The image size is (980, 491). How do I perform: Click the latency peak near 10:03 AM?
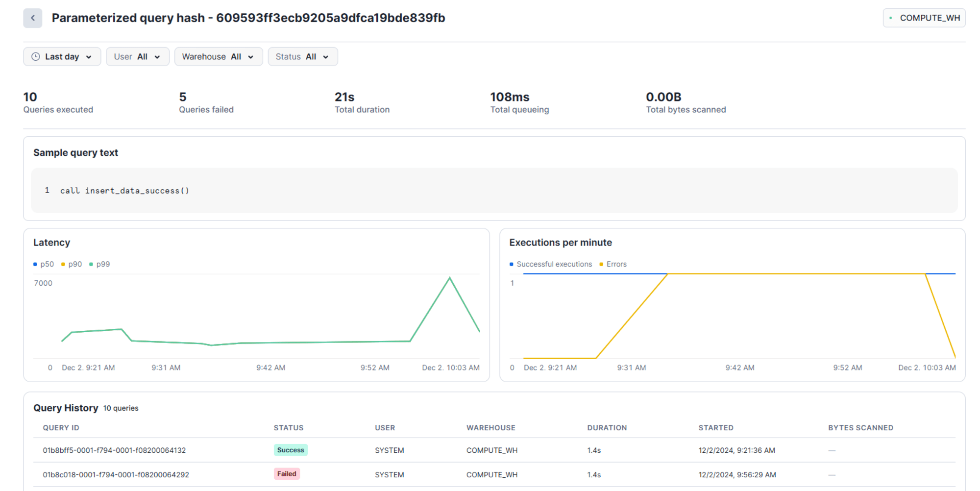point(450,278)
